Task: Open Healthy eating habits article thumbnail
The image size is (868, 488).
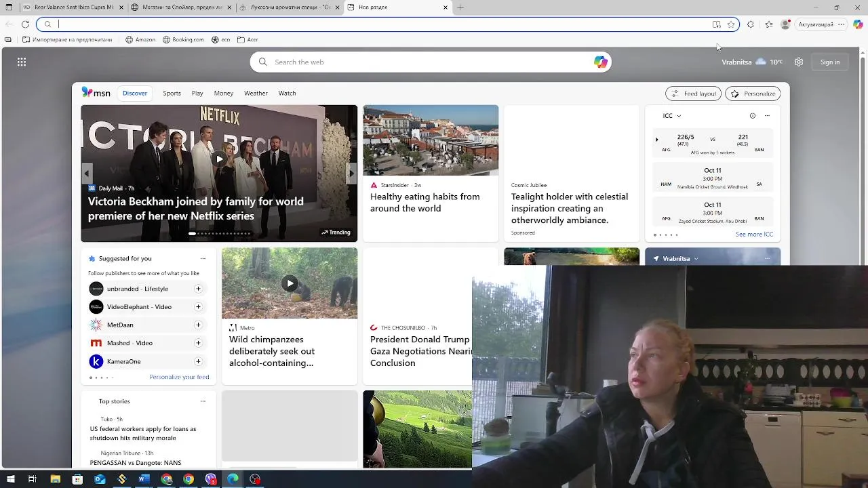Action: click(x=431, y=140)
